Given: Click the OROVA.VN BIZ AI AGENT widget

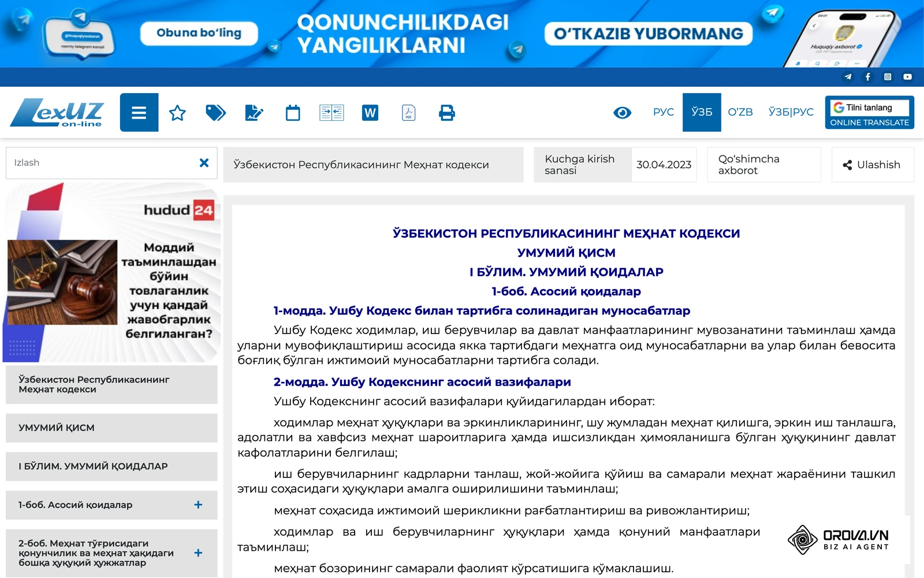Looking at the screenshot, I should tap(839, 539).
